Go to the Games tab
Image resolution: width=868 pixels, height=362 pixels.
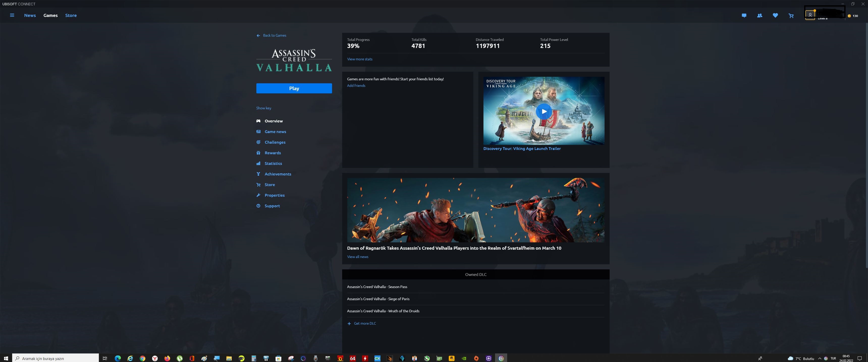50,15
